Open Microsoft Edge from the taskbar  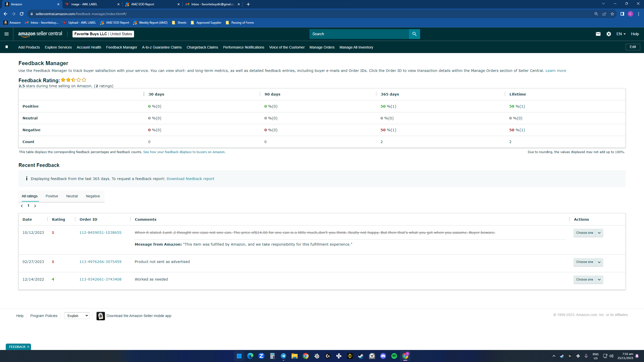coord(250,356)
